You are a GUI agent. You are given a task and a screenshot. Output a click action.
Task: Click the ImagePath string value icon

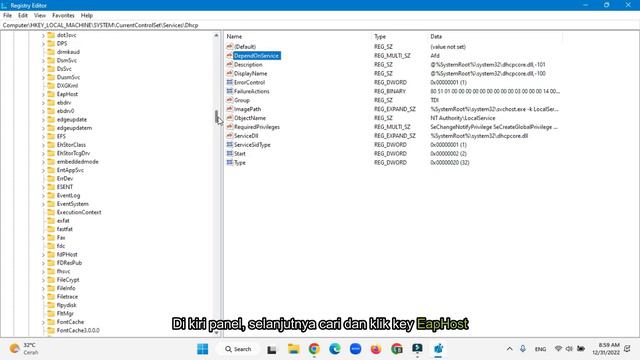pyautogui.click(x=230, y=109)
